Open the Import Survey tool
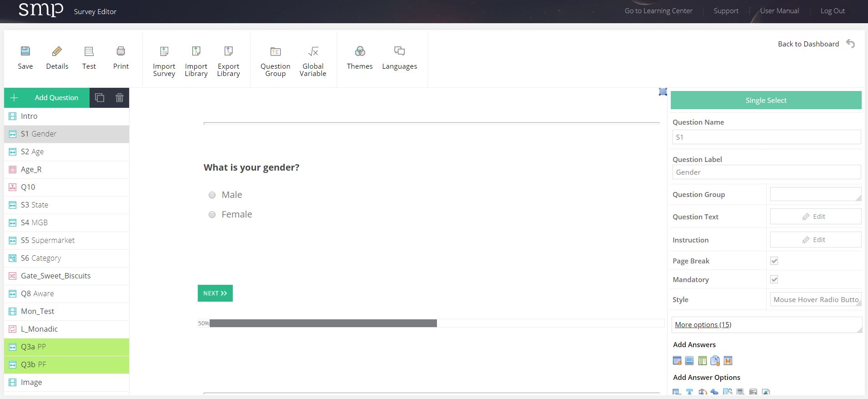 pos(164,51)
